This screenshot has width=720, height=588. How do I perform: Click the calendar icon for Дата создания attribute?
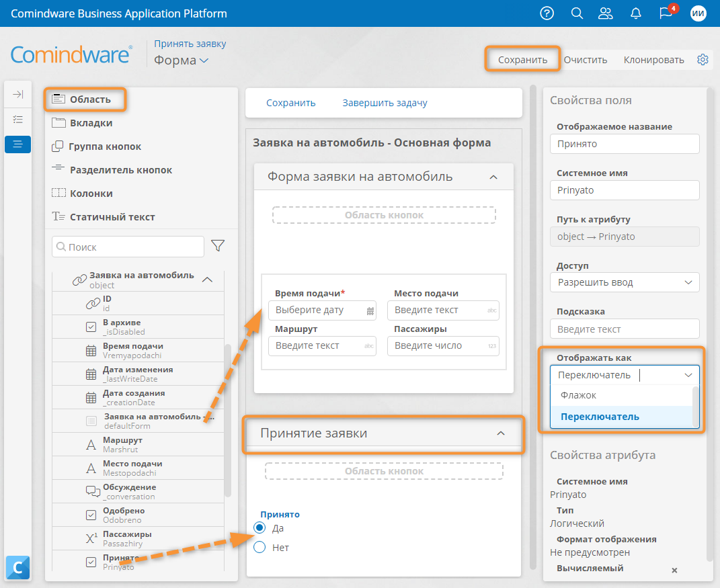coord(91,398)
